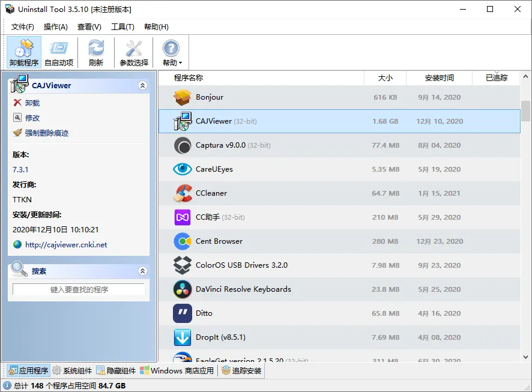Screen dimensions: 532x392
Task: Switch to the 应用程序 tab
Action: [x=28, y=370]
